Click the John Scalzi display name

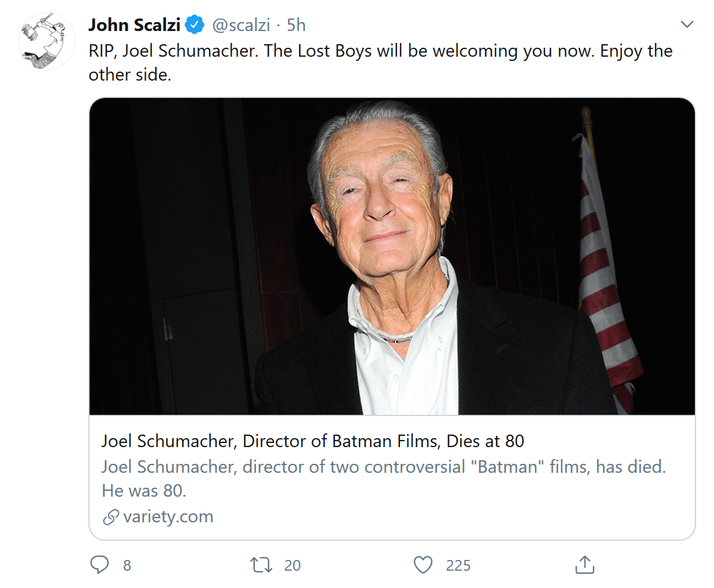134,25
